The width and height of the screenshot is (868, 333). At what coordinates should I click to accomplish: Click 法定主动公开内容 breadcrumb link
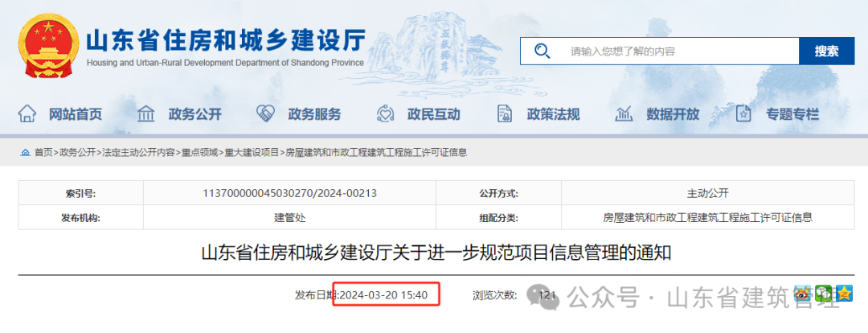(x=138, y=152)
